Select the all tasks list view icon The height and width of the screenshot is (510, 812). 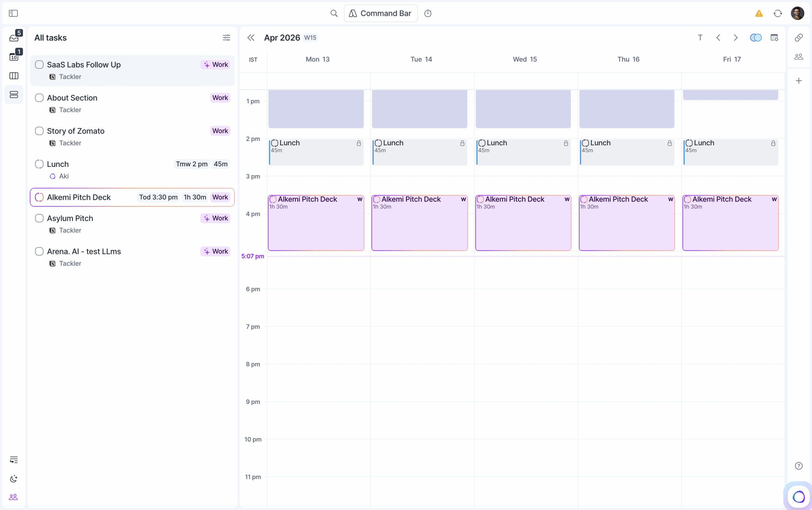tap(14, 95)
